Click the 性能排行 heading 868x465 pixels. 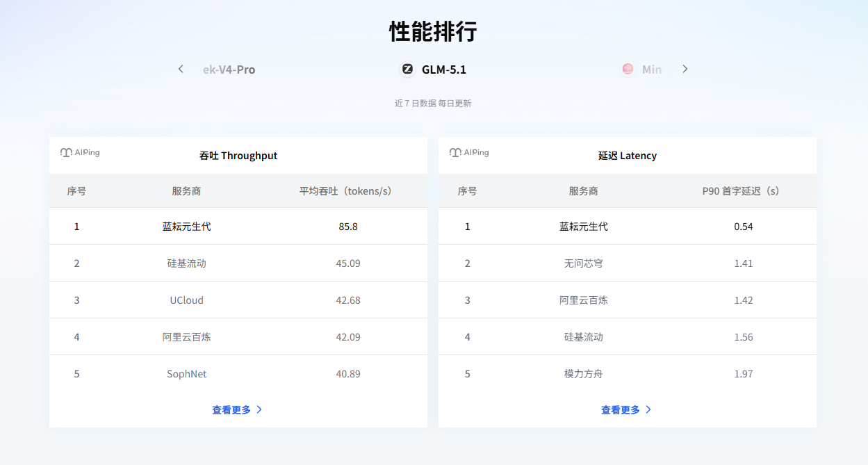click(x=433, y=32)
